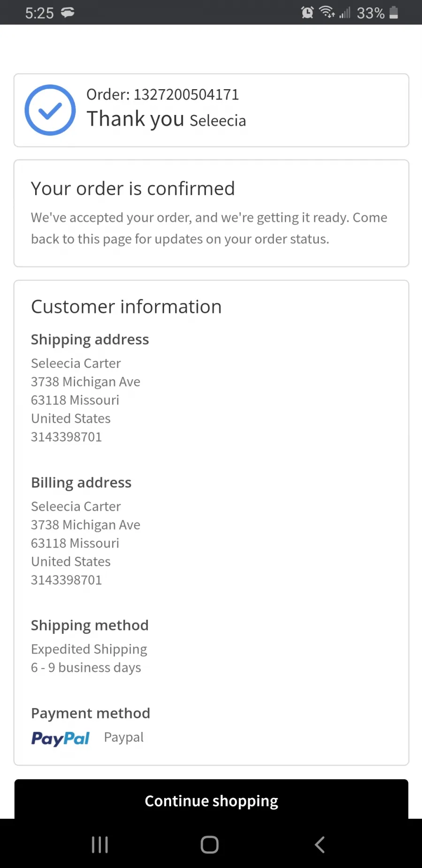Viewport: 422px width, 868px height.
Task: Tap the Thank you Seleecia message
Action: (166, 119)
